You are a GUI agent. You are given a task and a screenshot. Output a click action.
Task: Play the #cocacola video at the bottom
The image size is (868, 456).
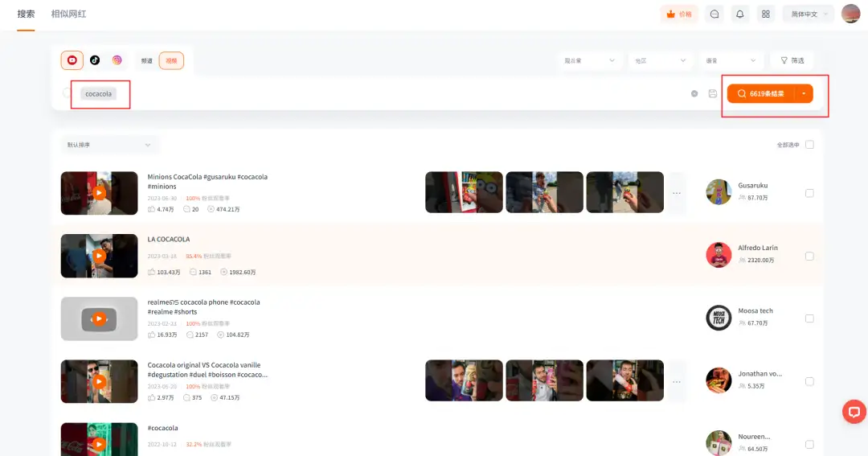click(99, 444)
